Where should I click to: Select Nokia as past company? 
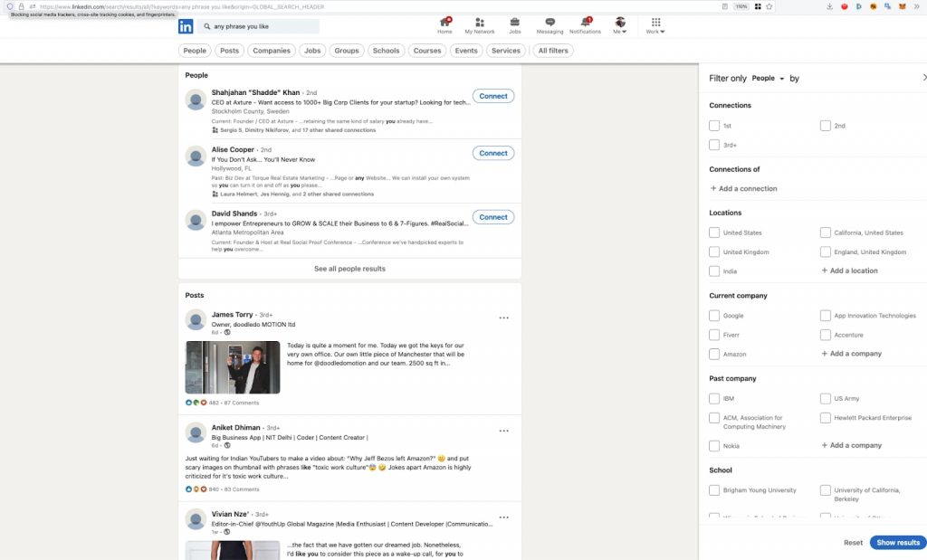[714, 446]
